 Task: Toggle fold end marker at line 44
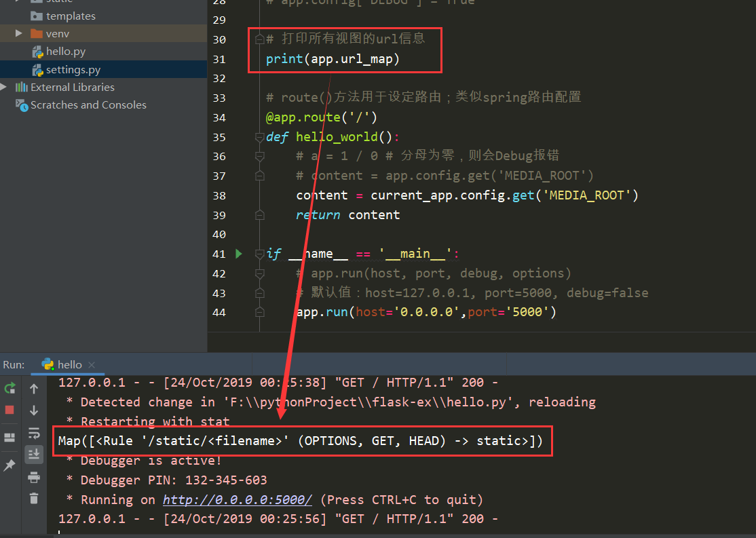[259, 312]
